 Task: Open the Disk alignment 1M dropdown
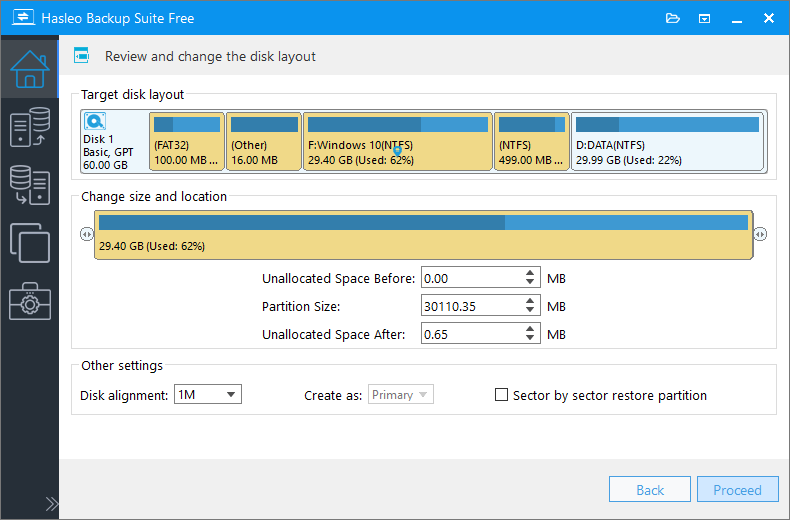point(208,394)
